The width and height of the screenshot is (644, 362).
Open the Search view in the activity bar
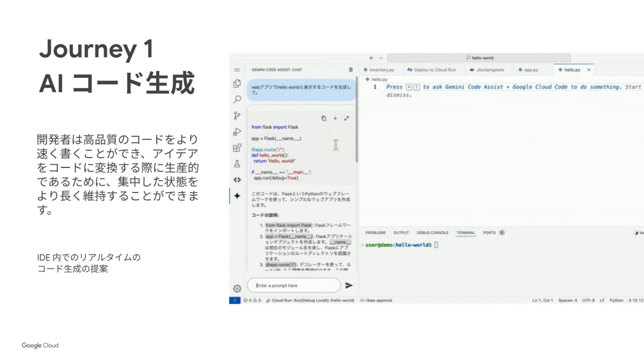(x=237, y=99)
